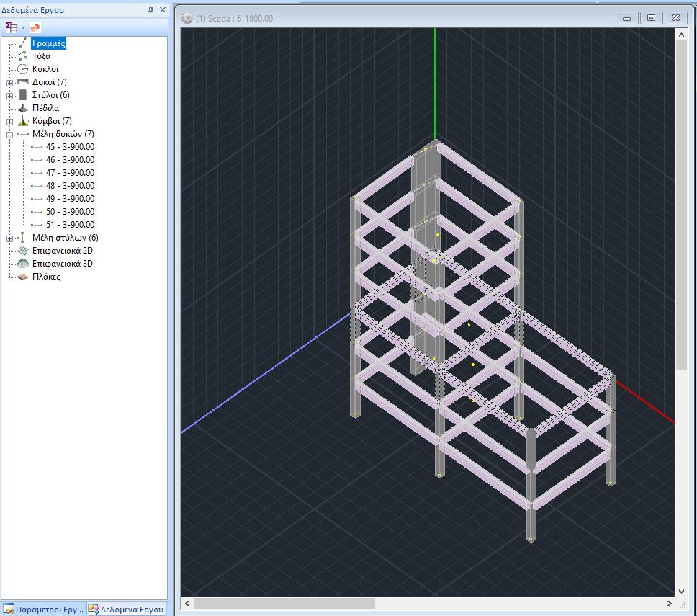This screenshot has height=616, width=697.
Task: Collapse the Μέλη δοκών (7) node
Action: coord(9,134)
